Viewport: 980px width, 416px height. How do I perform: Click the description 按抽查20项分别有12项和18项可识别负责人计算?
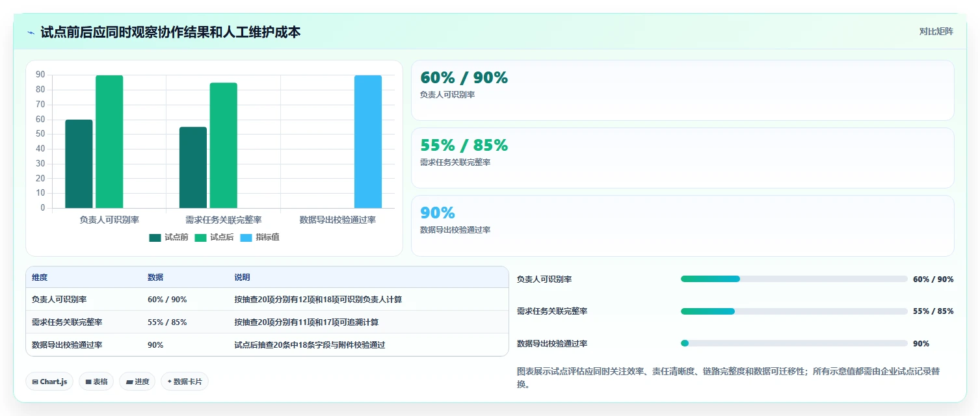pos(318,300)
